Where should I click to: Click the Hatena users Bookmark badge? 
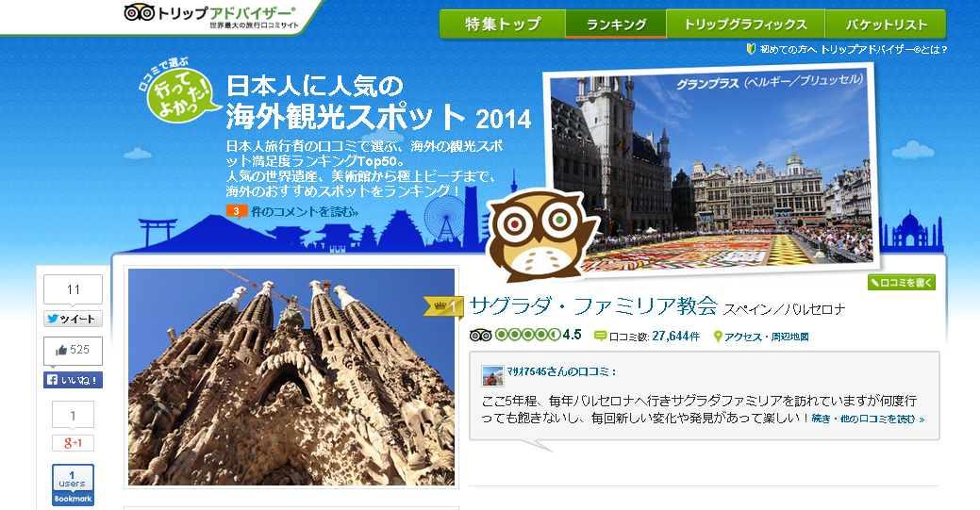point(73,485)
